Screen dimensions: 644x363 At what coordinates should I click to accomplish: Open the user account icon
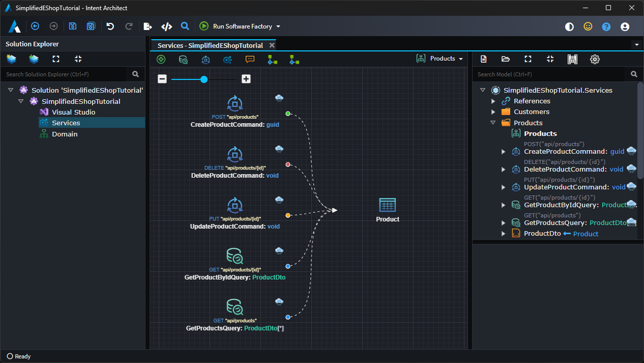point(625,26)
